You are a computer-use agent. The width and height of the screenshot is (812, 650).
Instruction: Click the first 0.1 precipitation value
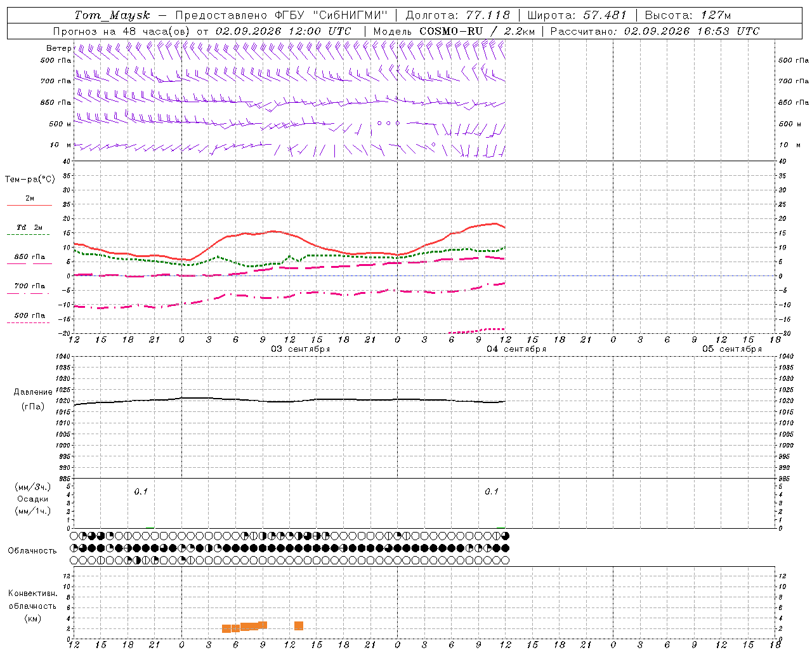[141, 491]
